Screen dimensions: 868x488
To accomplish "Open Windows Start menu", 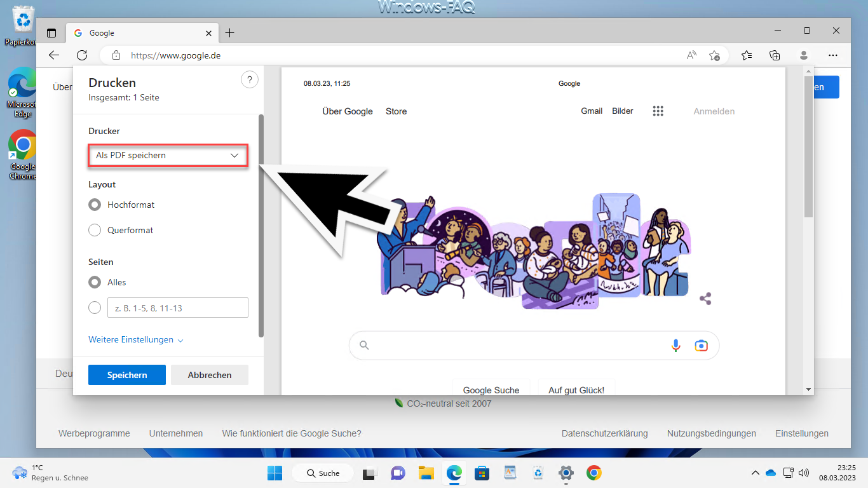I will [275, 473].
